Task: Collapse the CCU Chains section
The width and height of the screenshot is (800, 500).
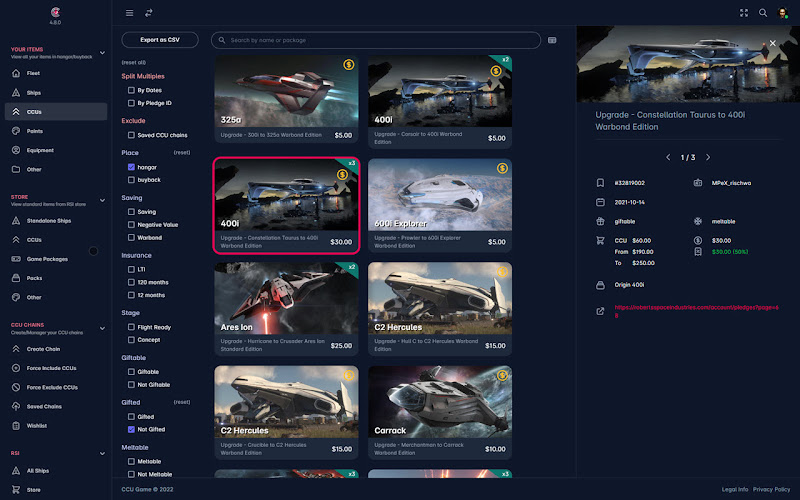Action: [x=103, y=328]
